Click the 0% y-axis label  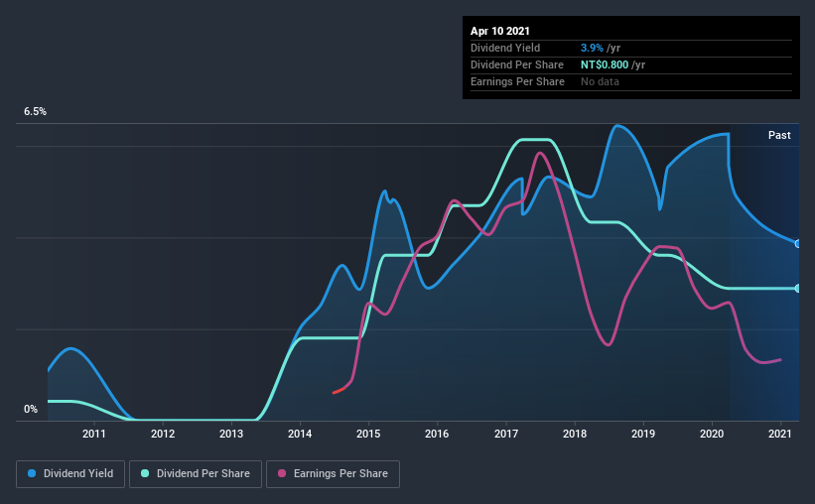pyautogui.click(x=31, y=410)
